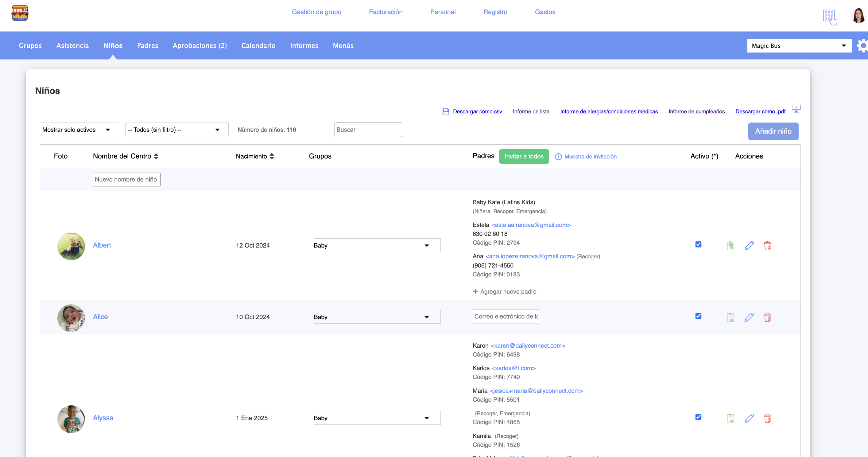Click the red trash icon for Alyssa
The width and height of the screenshot is (868, 457).
coord(767,418)
